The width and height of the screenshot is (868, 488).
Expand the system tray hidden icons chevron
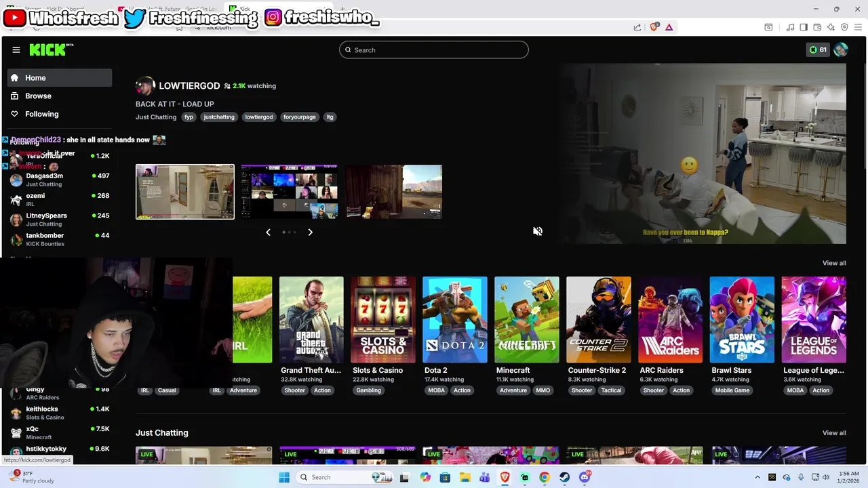[x=757, y=477]
